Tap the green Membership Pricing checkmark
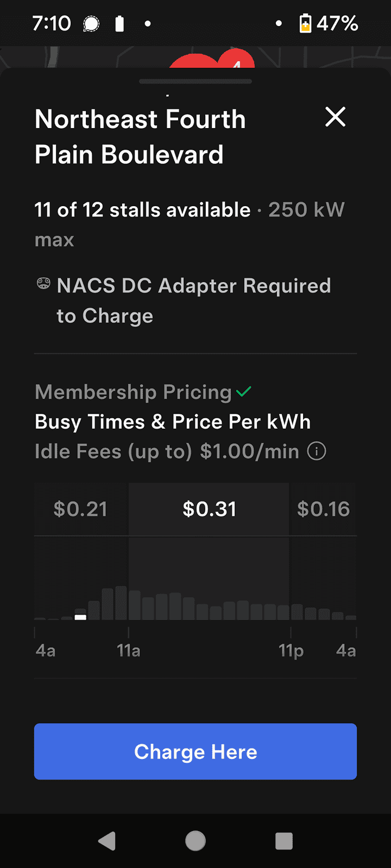391x868 pixels. pyautogui.click(x=244, y=391)
